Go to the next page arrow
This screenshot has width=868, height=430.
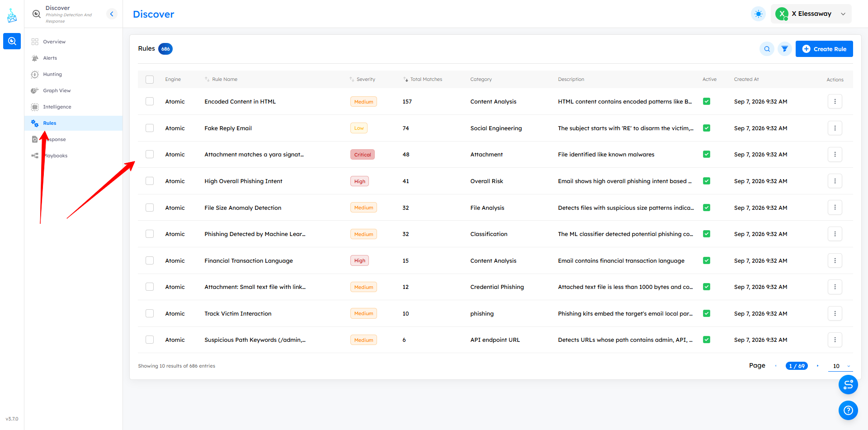coord(817,366)
